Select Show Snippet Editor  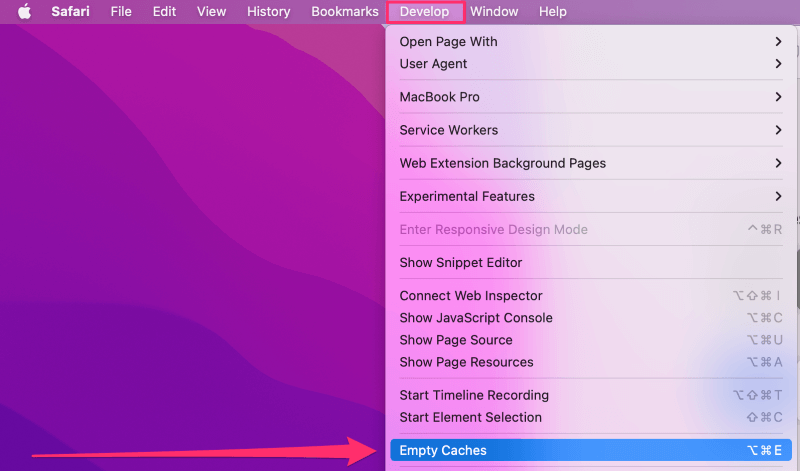(x=461, y=263)
